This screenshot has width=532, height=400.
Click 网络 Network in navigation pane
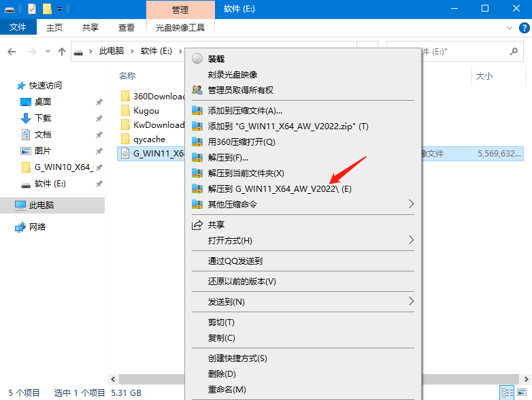click(x=37, y=227)
